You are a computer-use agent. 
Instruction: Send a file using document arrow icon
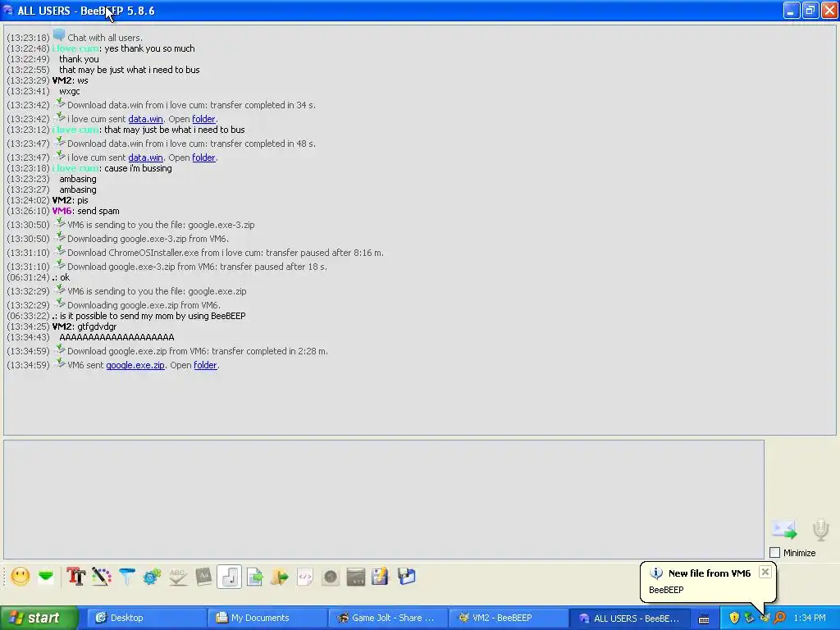(255, 577)
